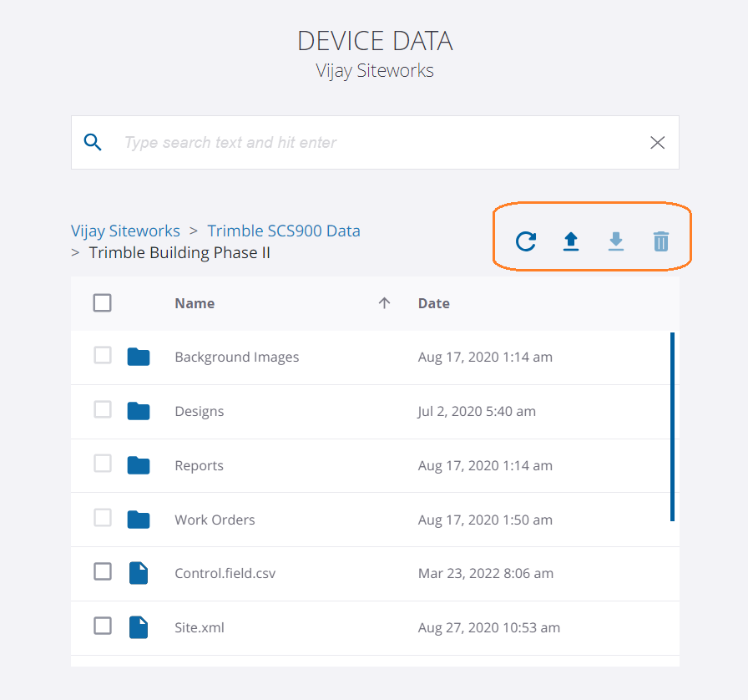Click the search magnifier icon
This screenshot has height=700, width=748.
pyautogui.click(x=93, y=142)
